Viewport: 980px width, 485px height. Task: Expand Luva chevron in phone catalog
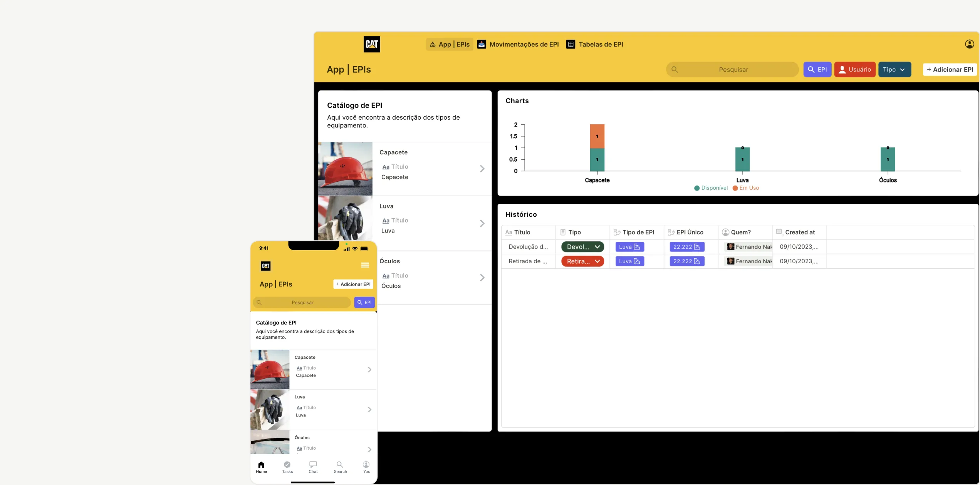point(369,410)
